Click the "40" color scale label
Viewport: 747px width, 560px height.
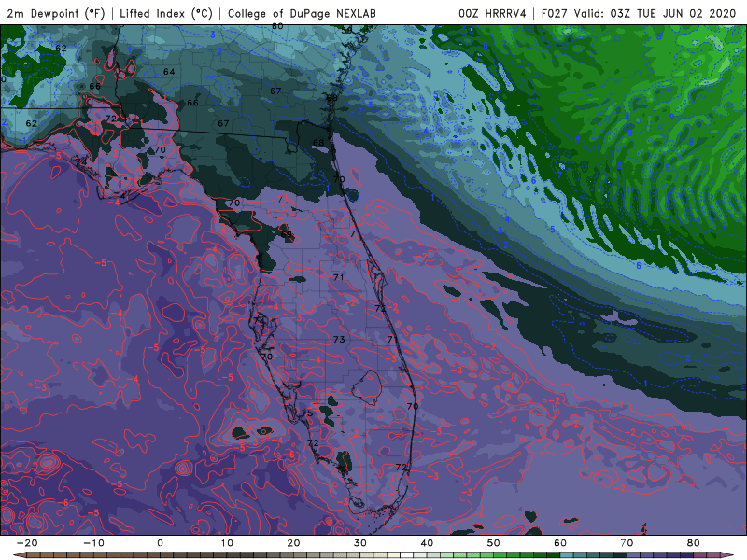tap(427, 543)
